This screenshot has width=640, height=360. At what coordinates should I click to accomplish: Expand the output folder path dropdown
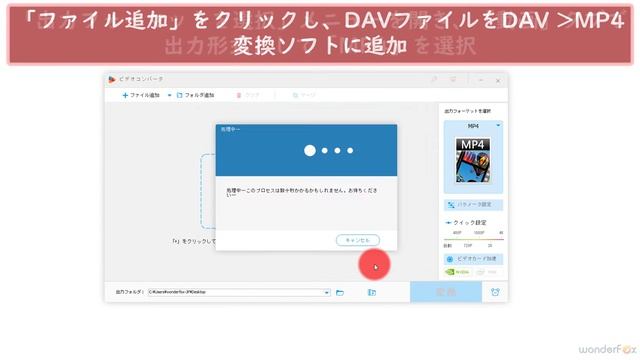click(x=327, y=292)
